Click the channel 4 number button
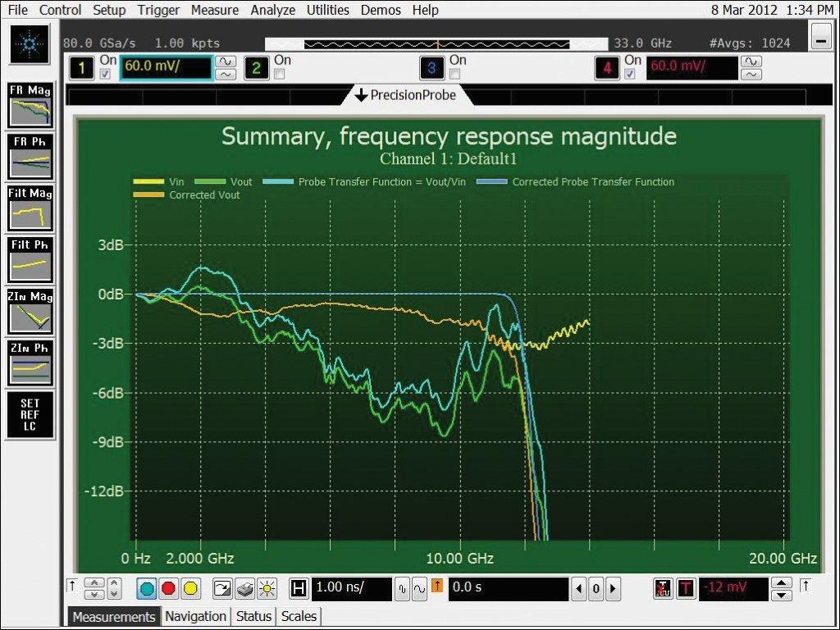Image resolution: width=840 pixels, height=630 pixels. 607,68
